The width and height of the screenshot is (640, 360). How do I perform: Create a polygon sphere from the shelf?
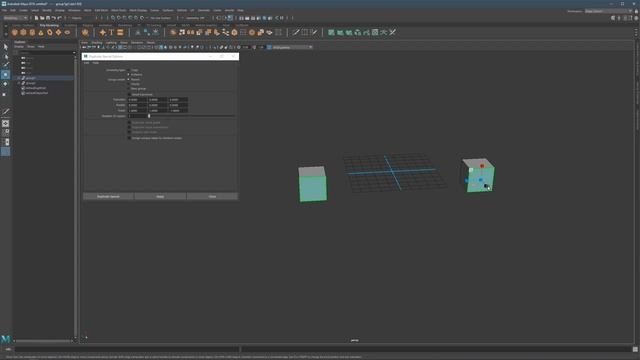coord(15,32)
